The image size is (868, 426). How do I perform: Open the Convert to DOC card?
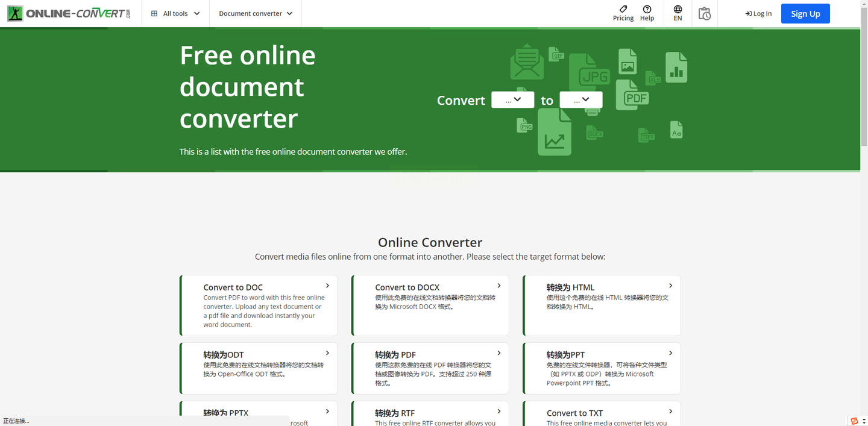259,305
